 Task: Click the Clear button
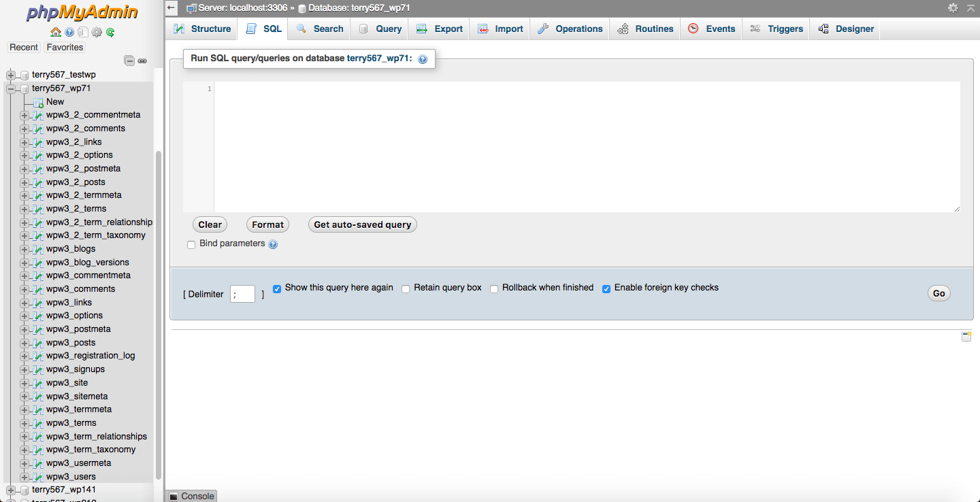click(210, 224)
